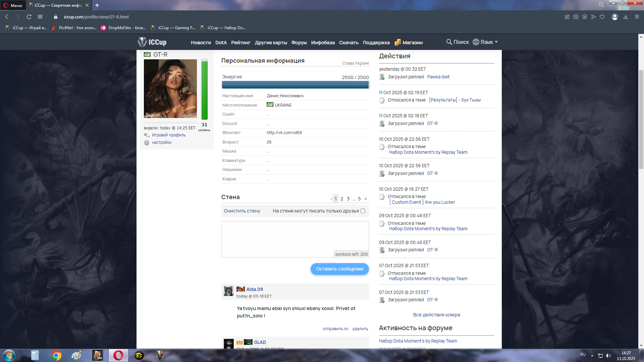Launch Chrome from the Windows taskbar
Image resolution: width=644 pixels, height=362 pixels.
pos(56,355)
